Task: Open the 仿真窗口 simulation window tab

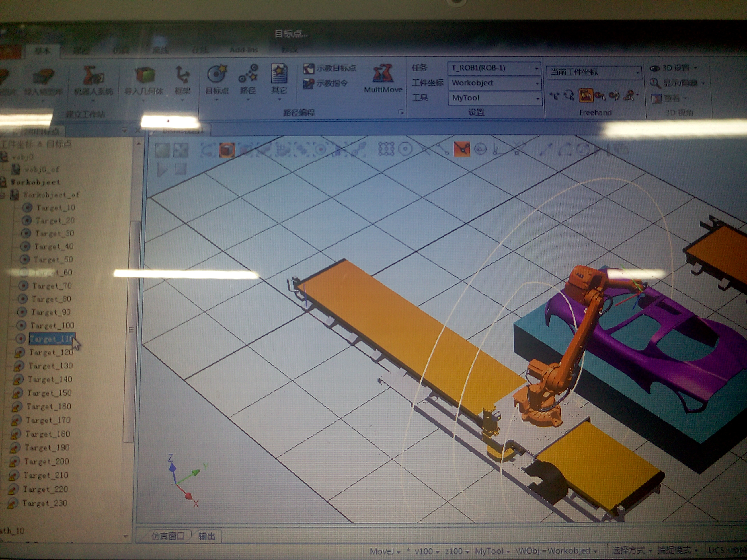Action: 168,536
